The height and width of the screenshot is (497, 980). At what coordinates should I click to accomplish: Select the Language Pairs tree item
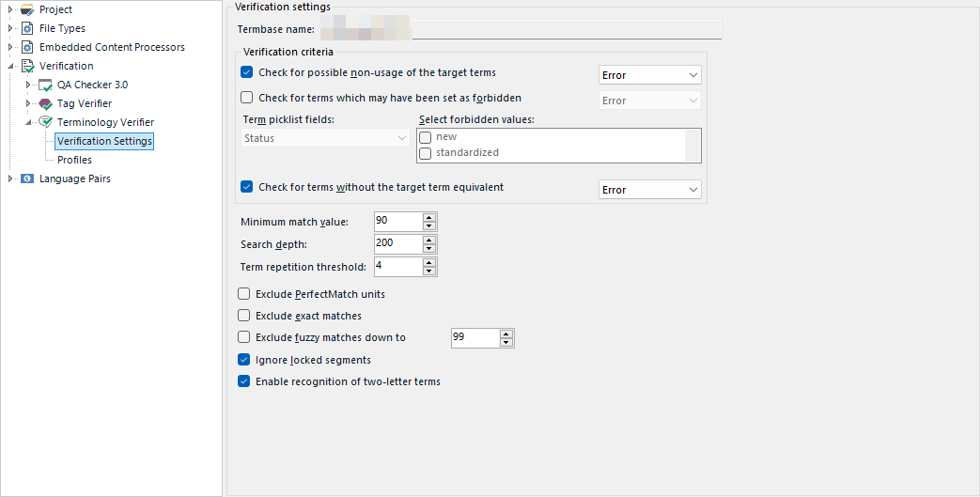point(75,179)
